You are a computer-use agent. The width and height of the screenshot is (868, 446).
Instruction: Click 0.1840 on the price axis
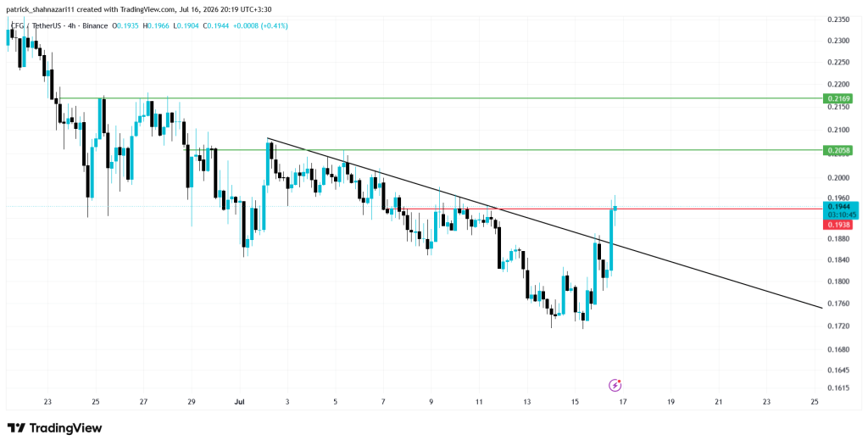tap(838, 259)
